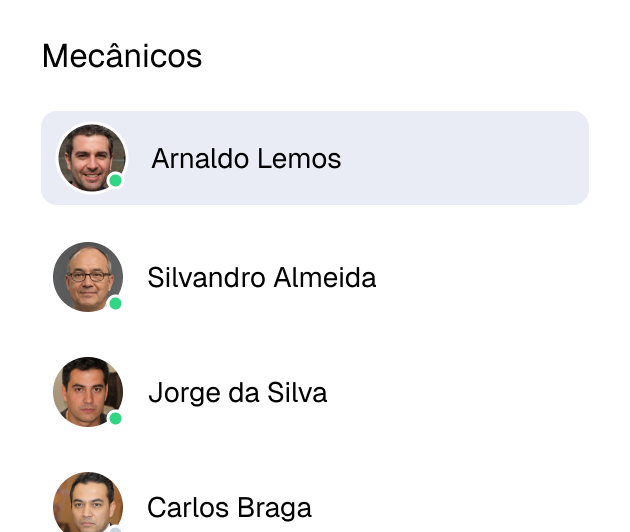Click the status dot on Silvandro's avatar

click(115, 303)
